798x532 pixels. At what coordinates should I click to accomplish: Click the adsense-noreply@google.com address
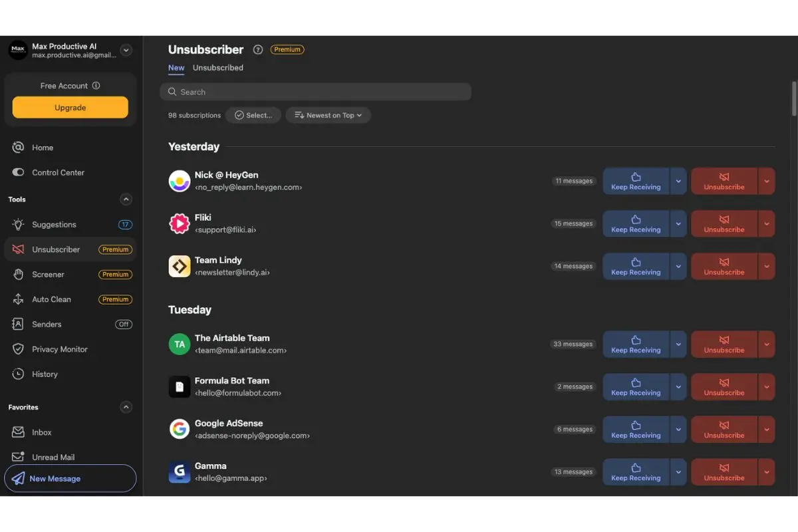tap(252, 436)
